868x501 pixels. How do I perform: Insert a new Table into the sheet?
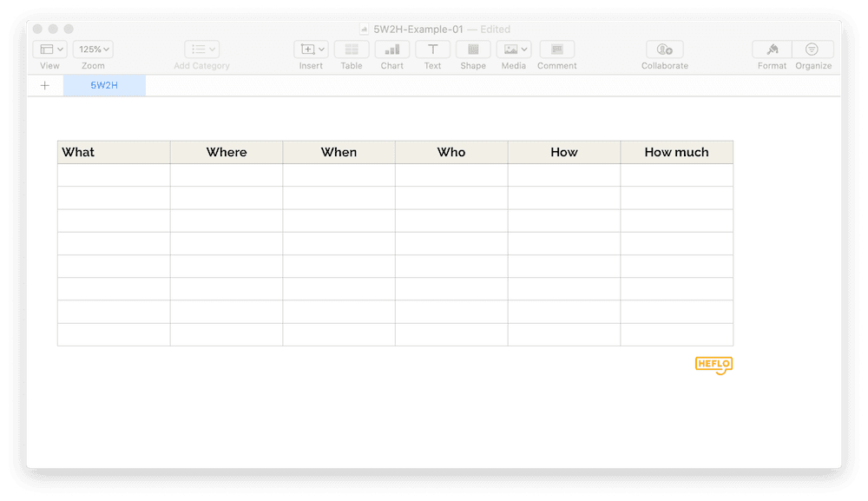click(351, 49)
